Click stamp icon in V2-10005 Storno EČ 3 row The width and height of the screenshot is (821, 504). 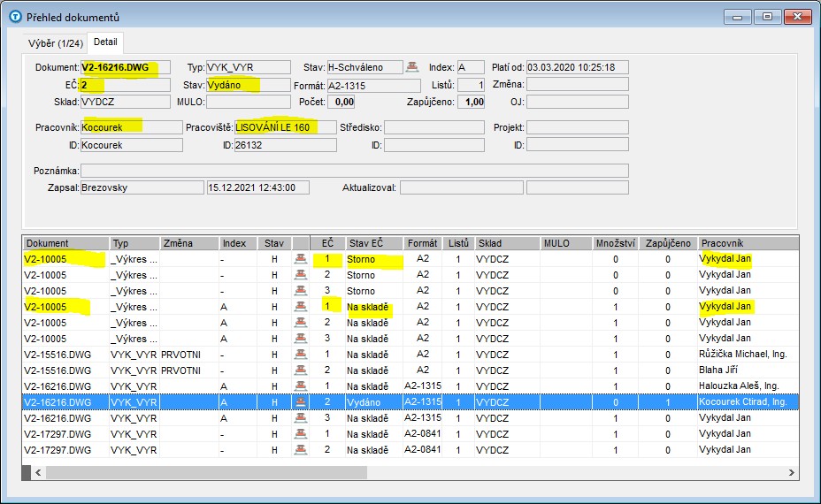coord(301,291)
